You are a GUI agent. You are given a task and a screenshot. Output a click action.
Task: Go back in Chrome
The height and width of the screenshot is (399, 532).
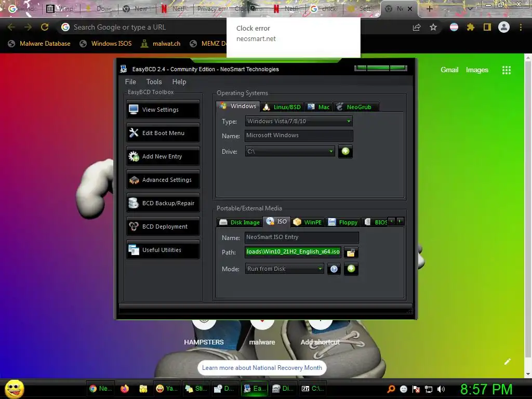click(x=11, y=27)
